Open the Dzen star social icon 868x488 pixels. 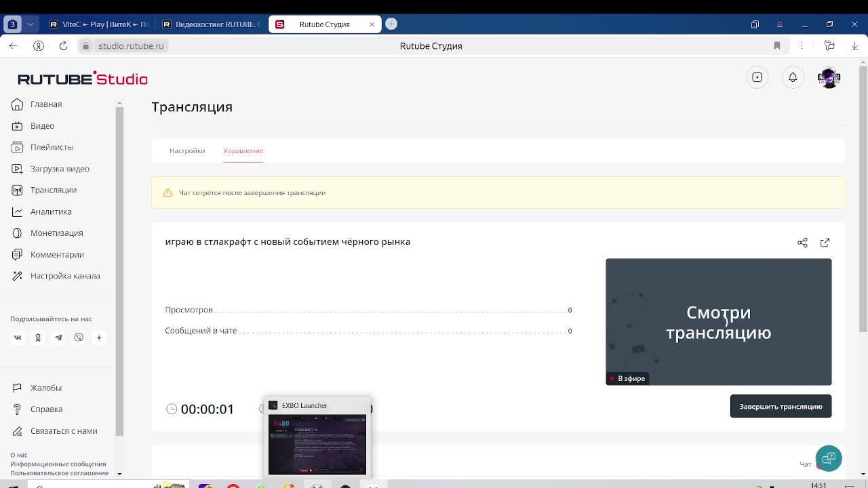click(99, 338)
